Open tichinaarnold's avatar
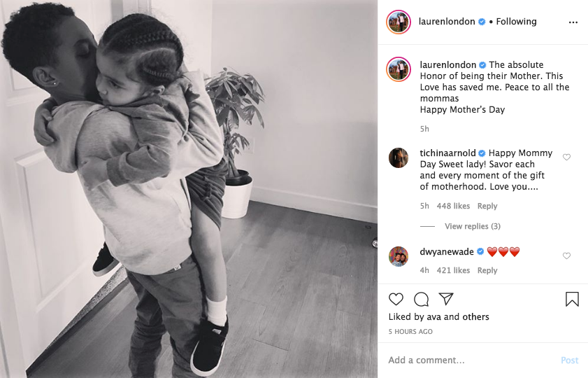The width and height of the screenshot is (588, 378). (399, 157)
